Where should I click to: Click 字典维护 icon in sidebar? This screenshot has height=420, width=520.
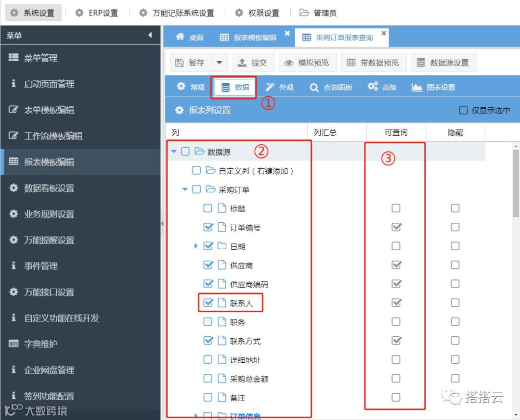[x=13, y=344]
